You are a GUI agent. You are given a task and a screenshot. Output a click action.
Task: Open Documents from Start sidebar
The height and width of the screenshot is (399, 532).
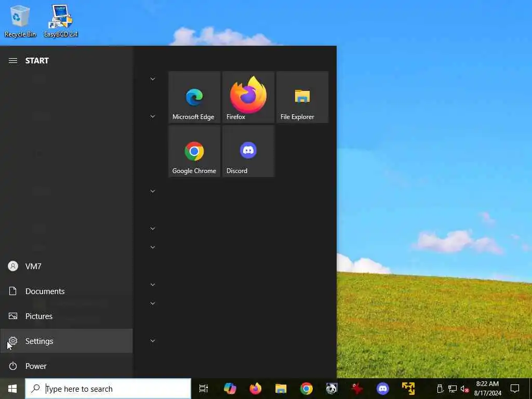coord(66,291)
